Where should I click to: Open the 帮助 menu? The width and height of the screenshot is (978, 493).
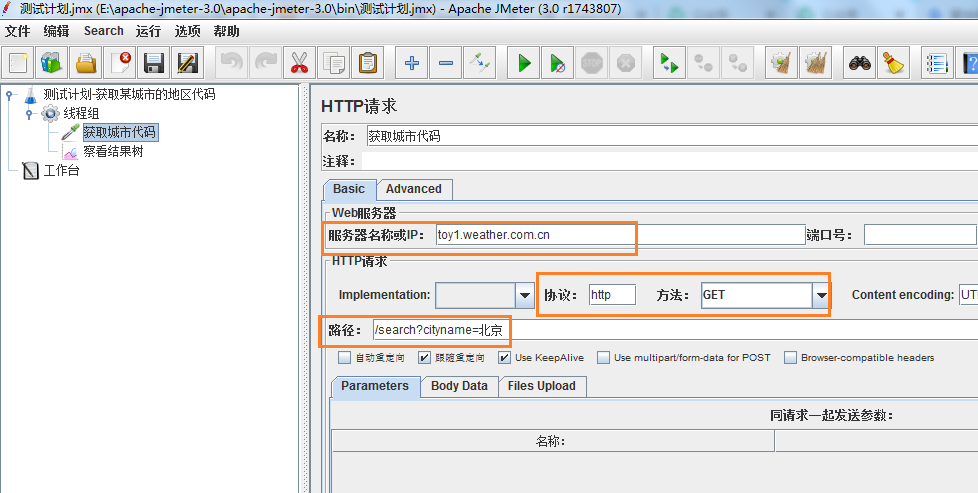coord(226,31)
